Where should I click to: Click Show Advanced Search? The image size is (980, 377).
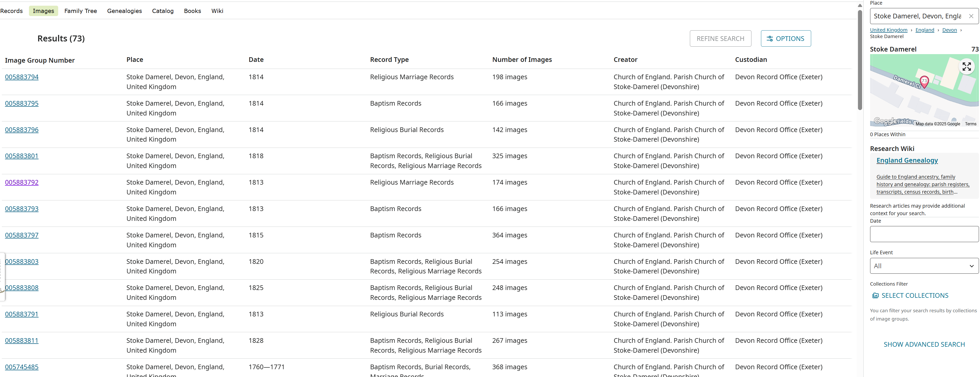[924, 344]
